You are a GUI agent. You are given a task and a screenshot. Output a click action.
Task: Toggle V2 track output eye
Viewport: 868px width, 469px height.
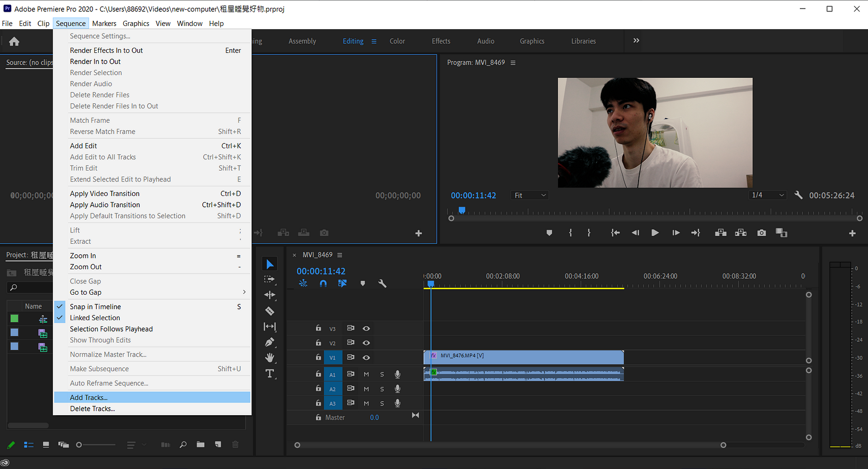pos(366,343)
